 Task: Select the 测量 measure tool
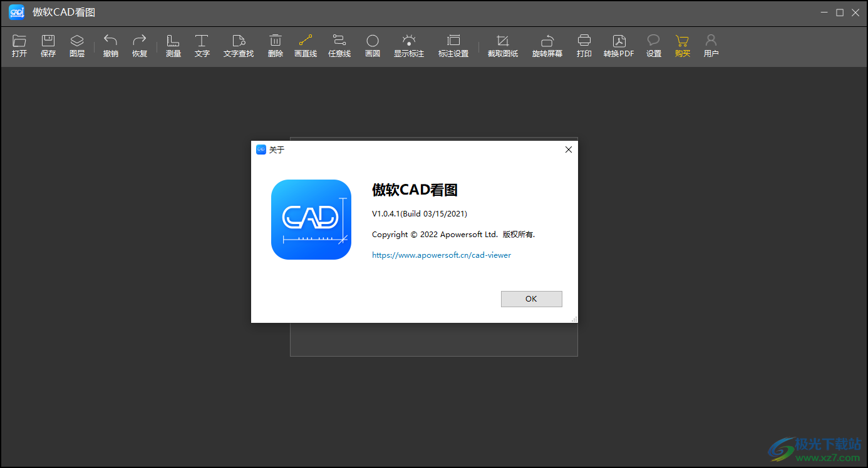click(173, 45)
